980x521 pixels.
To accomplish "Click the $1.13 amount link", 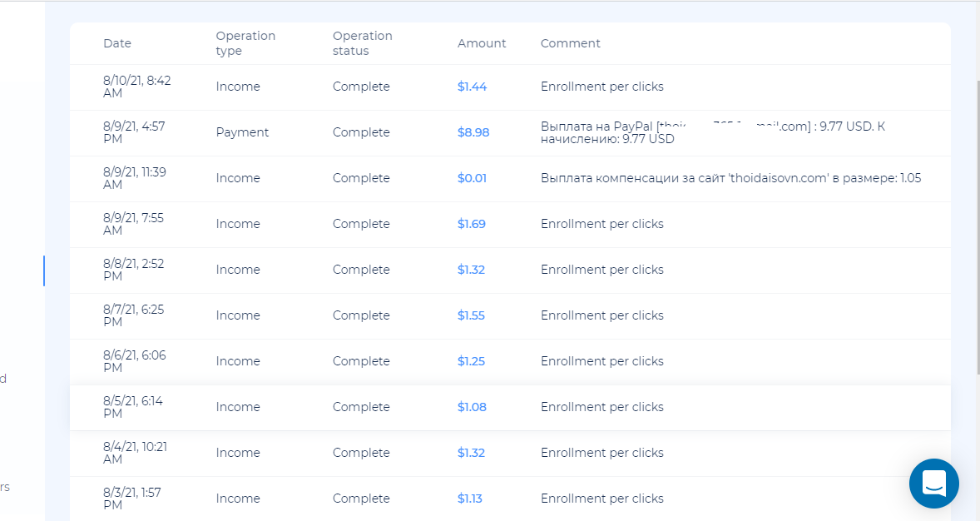I will click(x=470, y=499).
